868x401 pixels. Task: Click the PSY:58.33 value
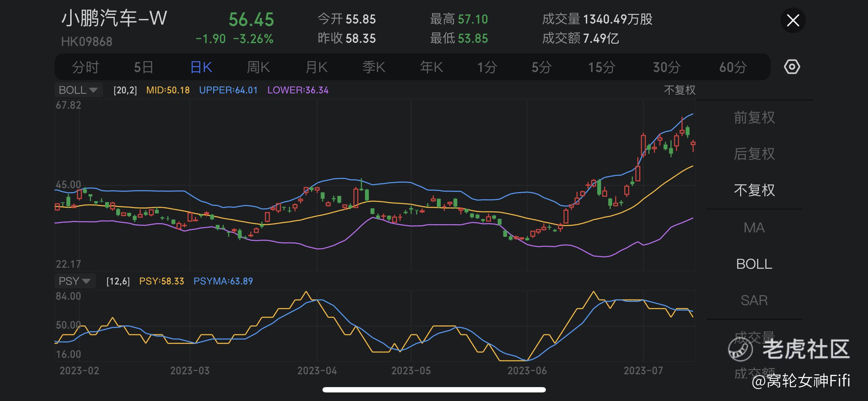pos(161,281)
